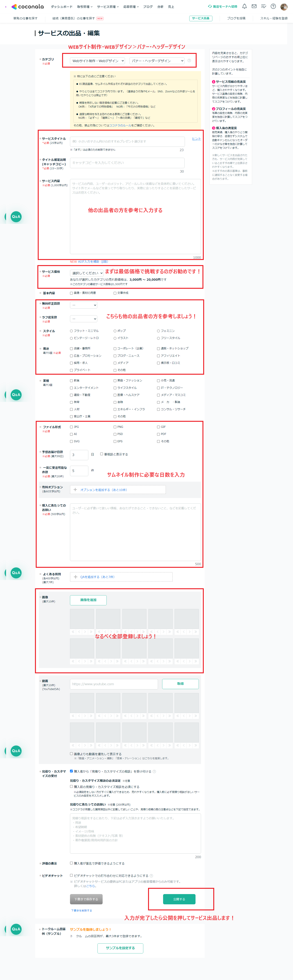The width and height of the screenshot is (293, 980).
Task: Open the バナー・ヘッダーデザイン subcategory dropdown
Action: [157, 60]
